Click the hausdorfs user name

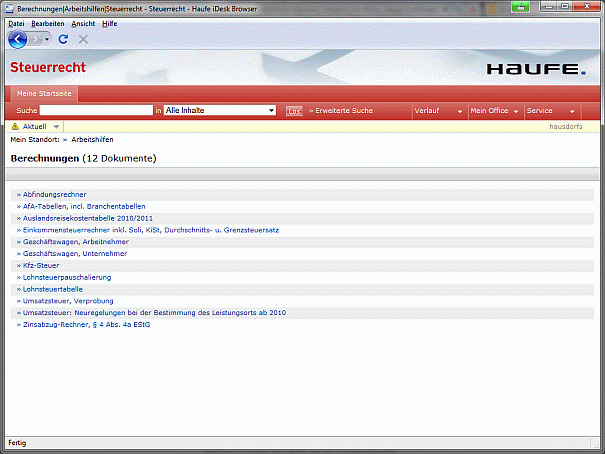click(566, 127)
